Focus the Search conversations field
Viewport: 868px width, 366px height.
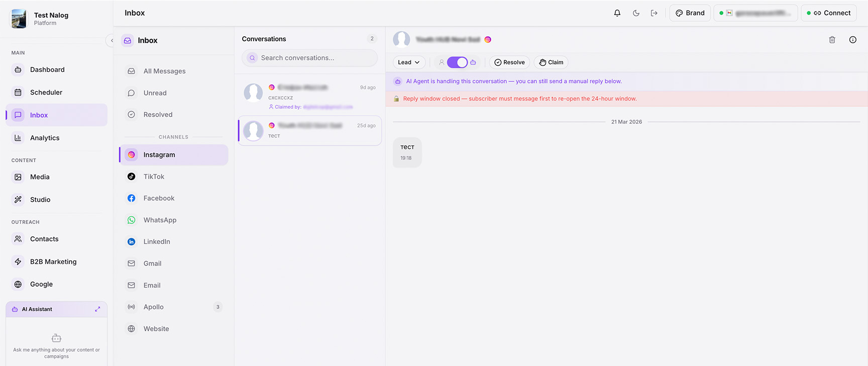pos(309,58)
